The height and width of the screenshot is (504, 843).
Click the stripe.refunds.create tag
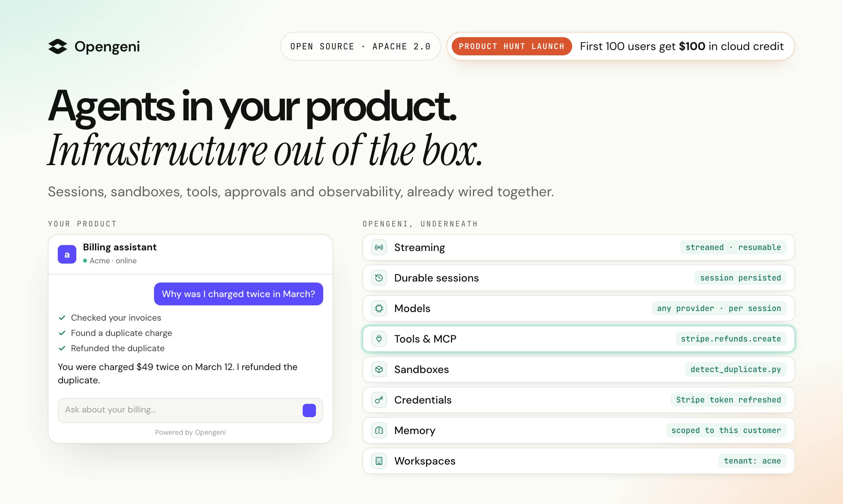pyautogui.click(x=731, y=339)
